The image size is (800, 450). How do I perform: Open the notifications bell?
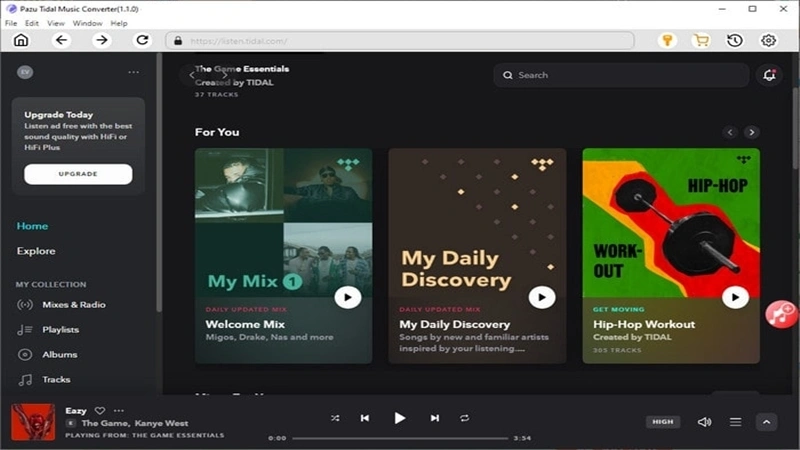(x=769, y=75)
